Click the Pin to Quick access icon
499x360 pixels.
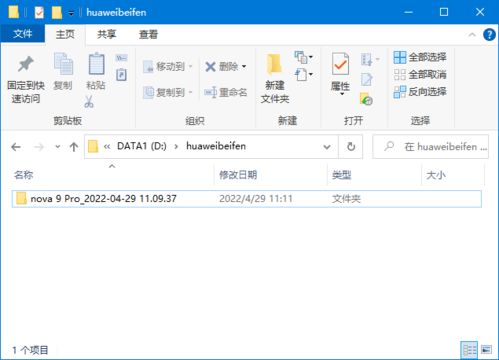tap(26, 64)
